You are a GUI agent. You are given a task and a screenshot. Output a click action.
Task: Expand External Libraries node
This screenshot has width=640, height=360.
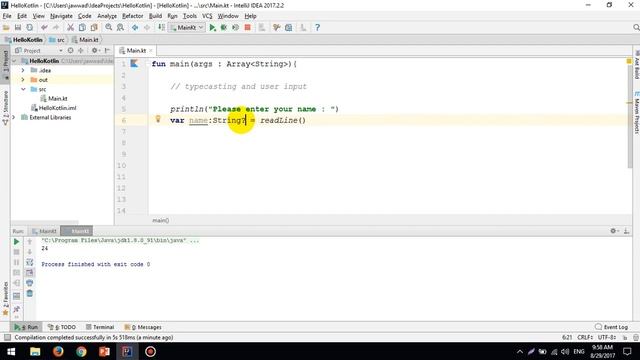coord(14,117)
